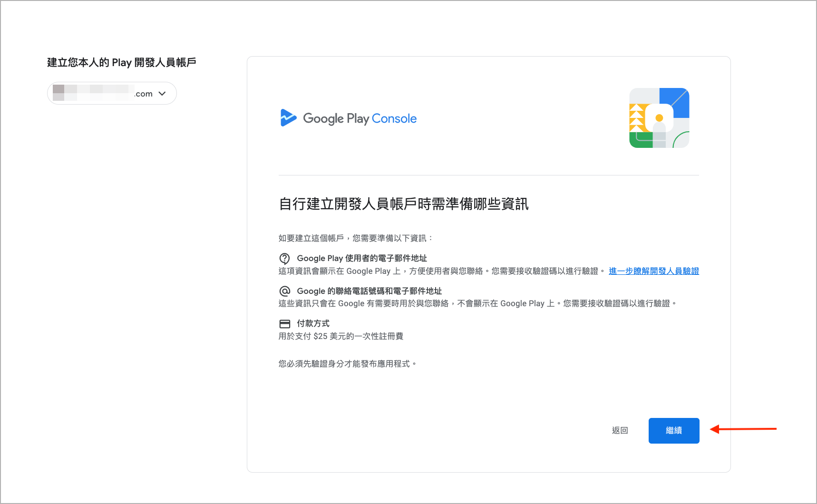This screenshot has height=504, width=817.
Task: Click the sidebar title 建立您本人的 Play 開發人員帳戶
Action: click(x=122, y=63)
